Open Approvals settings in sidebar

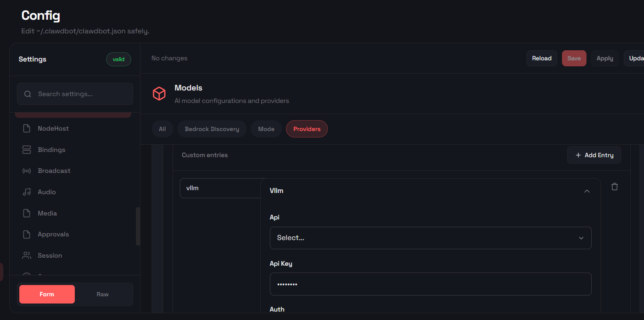point(53,234)
